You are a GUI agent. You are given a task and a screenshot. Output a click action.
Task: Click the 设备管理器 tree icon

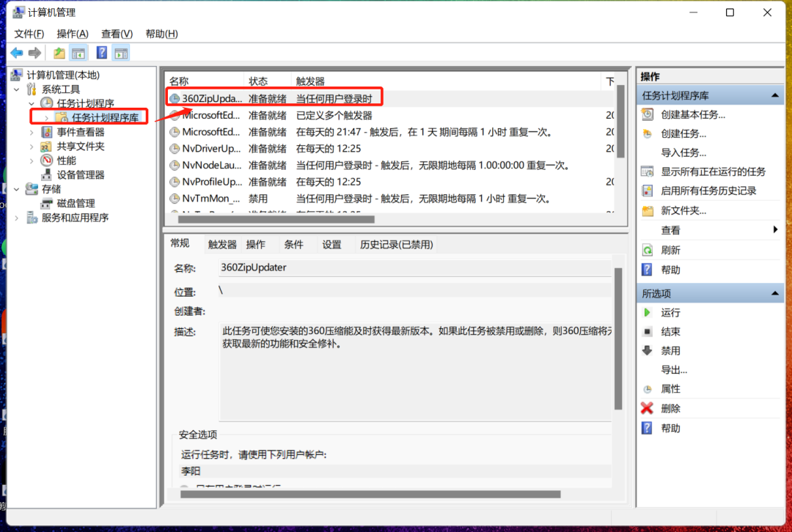46,174
